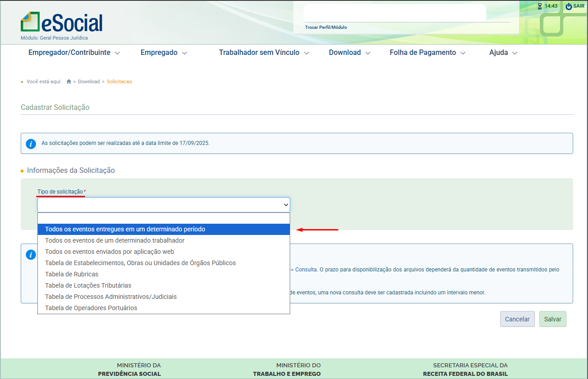This screenshot has height=379, width=588.
Task: Pick 'Todos os eventos enviados por aplicação web'
Action: (164, 252)
